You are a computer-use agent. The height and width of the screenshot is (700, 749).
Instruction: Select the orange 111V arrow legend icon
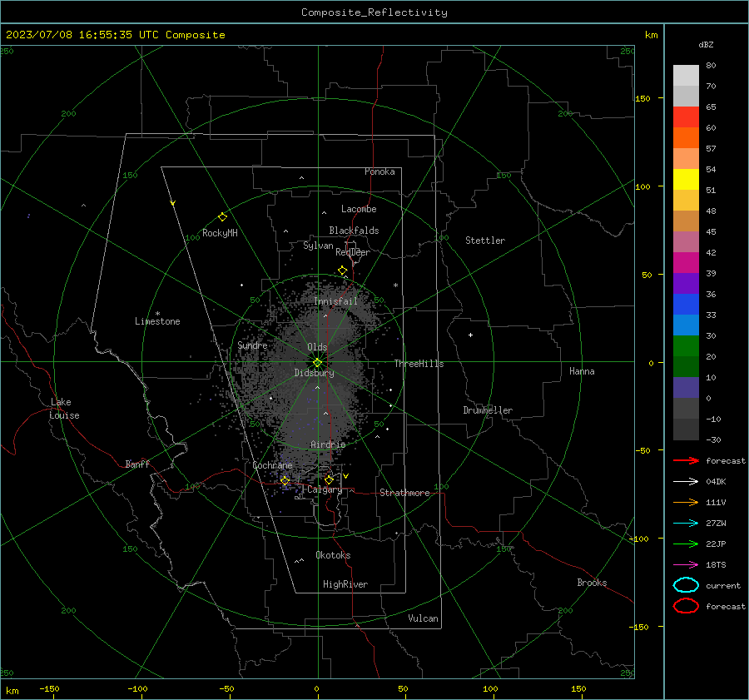click(686, 502)
